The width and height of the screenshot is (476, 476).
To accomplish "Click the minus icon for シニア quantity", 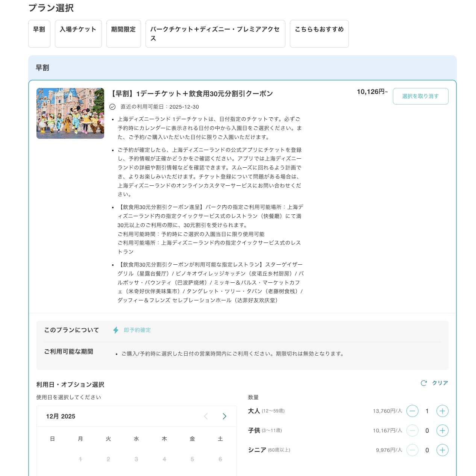I will click(x=412, y=450).
